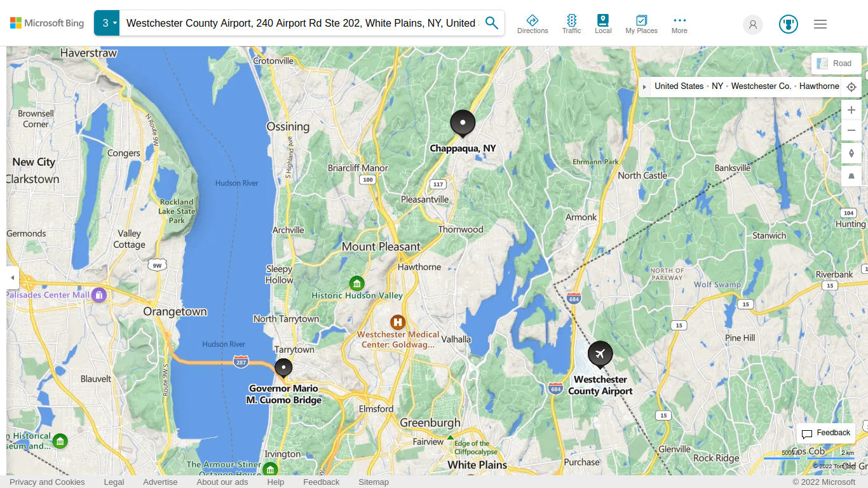
Task: Click Historic Hudson Valley museum icon
Action: pyautogui.click(x=357, y=283)
